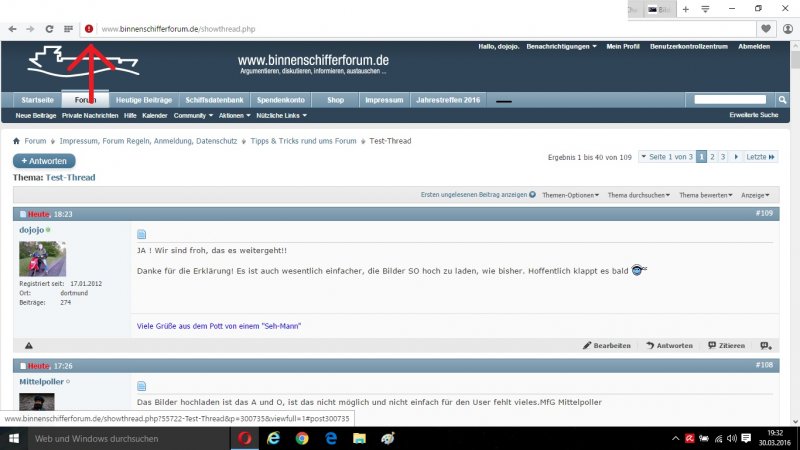
Task: Click the multi-quote icon on post #109
Action: point(766,345)
